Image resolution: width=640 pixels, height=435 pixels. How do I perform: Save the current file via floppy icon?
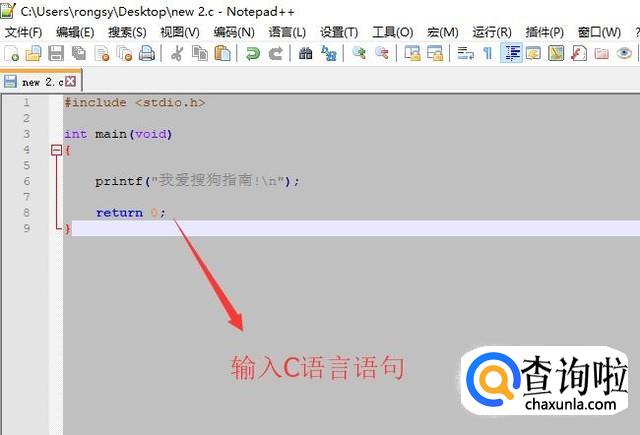click(x=56, y=53)
